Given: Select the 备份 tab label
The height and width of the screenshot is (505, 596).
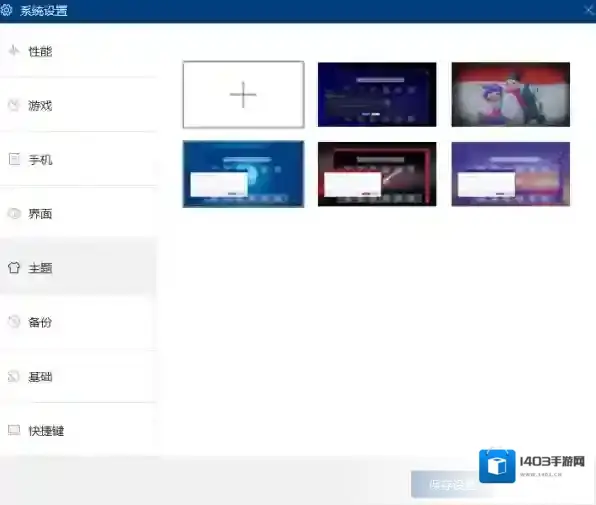Looking at the screenshot, I should 40,322.
